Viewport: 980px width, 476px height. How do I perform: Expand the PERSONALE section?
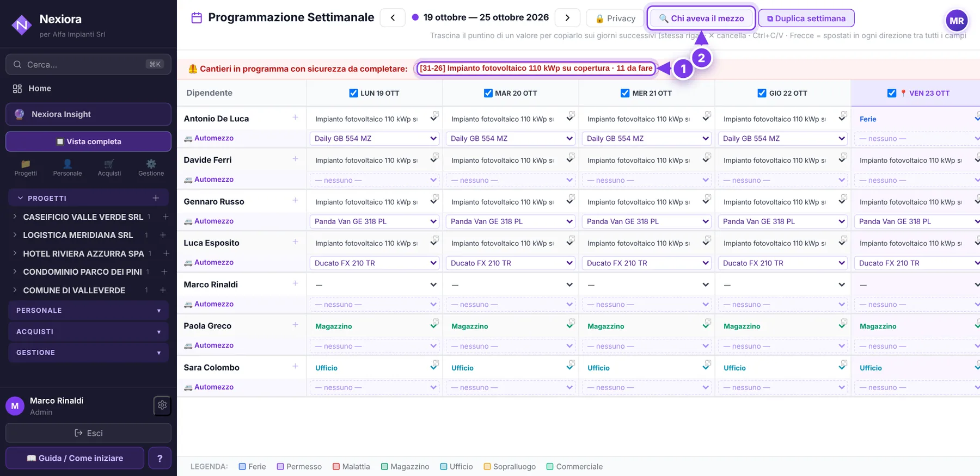click(x=88, y=311)
